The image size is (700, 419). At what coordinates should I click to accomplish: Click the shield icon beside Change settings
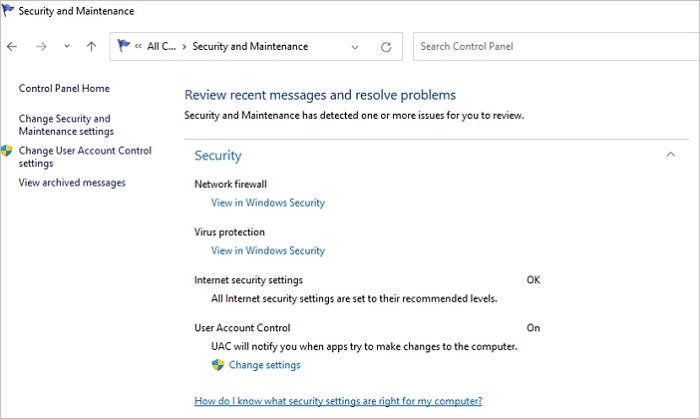[x=217, y=365]
